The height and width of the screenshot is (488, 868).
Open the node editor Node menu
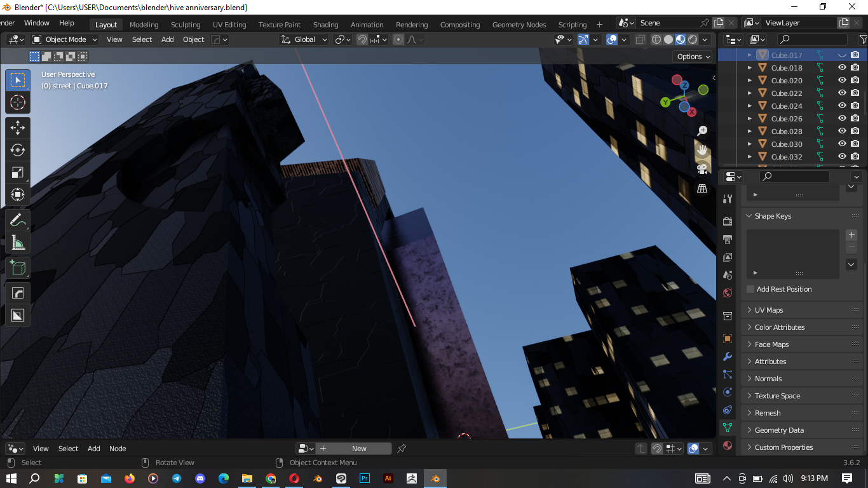coord(118,449)
